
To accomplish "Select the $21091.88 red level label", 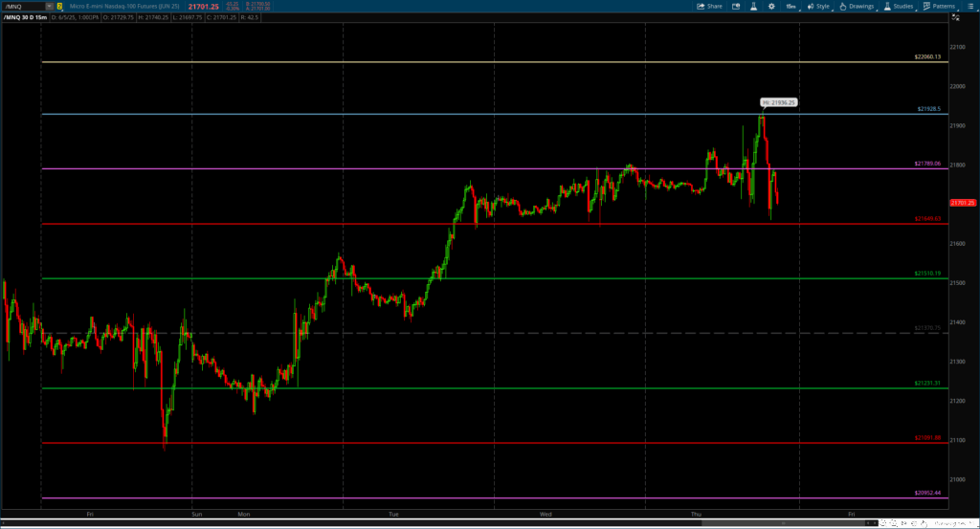I will click(927, 438).
